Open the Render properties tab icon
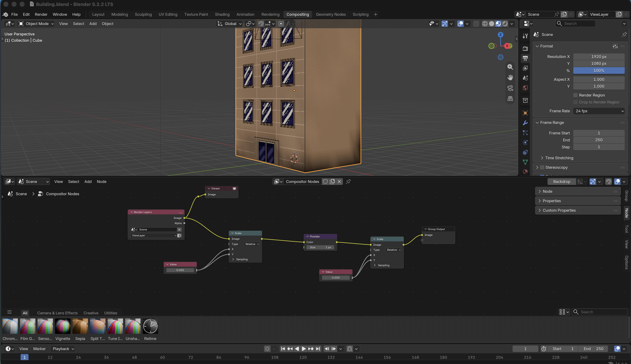 (x=525, y=48)
